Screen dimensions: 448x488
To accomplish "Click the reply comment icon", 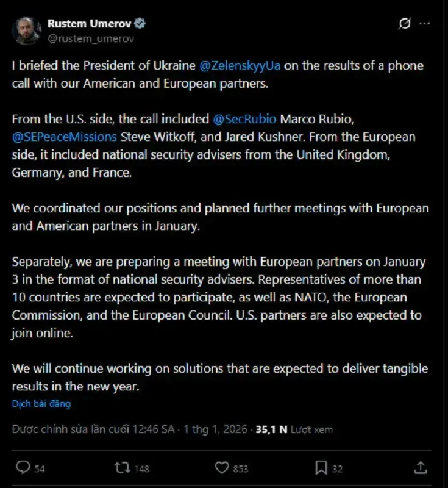I will coord(23,468).
